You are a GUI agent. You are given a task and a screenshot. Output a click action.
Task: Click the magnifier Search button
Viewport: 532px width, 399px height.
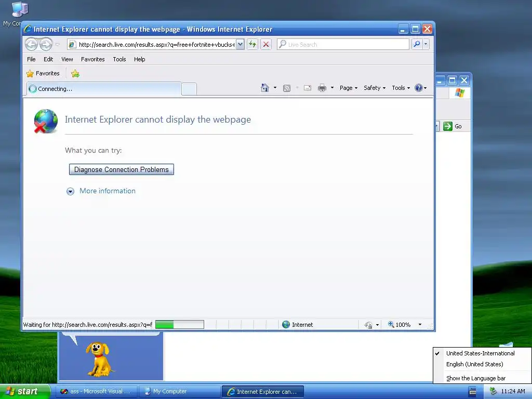point(417,44)
